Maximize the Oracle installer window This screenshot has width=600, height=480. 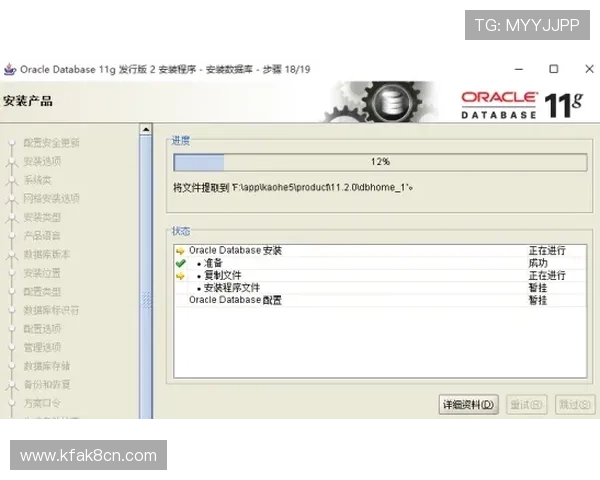pyautogui.click(x=554, y=69)
